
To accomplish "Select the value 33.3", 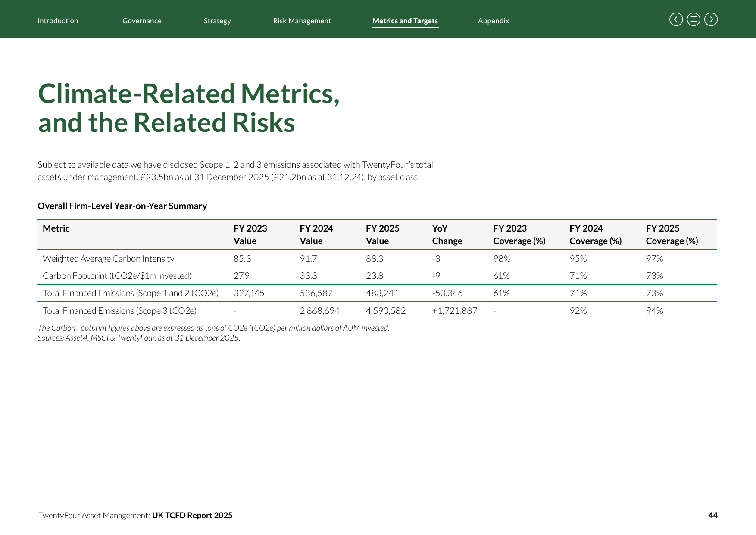I will point(308,276).
